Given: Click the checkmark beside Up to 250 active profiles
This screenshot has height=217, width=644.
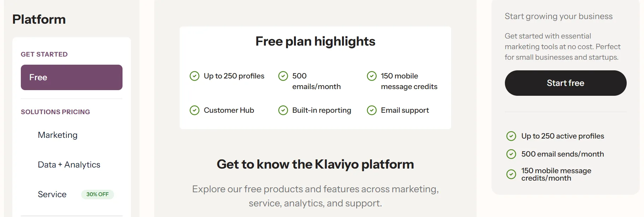Looking at the screenshot, I should pos(511,136).
